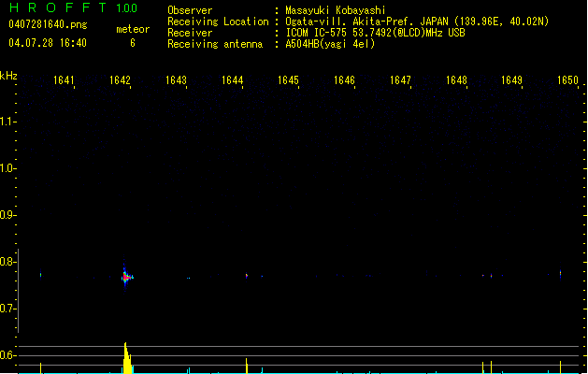Screen dimensions: 588x374
Task: Click the antenna A504HB(yagi 4el) text
Action: (x=330, y=44)
